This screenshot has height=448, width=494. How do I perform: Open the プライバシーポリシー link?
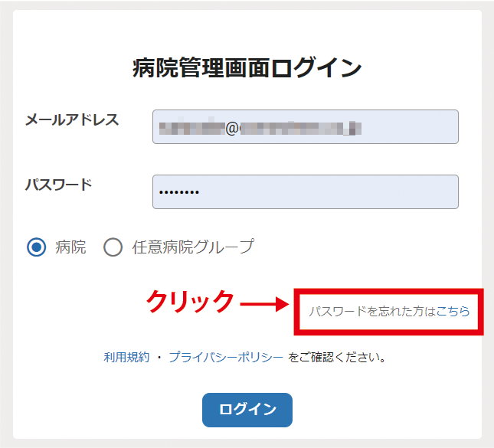tap(226, 358)
